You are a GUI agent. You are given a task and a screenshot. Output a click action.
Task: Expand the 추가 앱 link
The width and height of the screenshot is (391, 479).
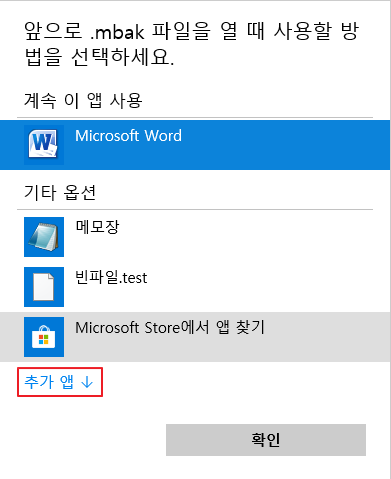click(60, 382)
